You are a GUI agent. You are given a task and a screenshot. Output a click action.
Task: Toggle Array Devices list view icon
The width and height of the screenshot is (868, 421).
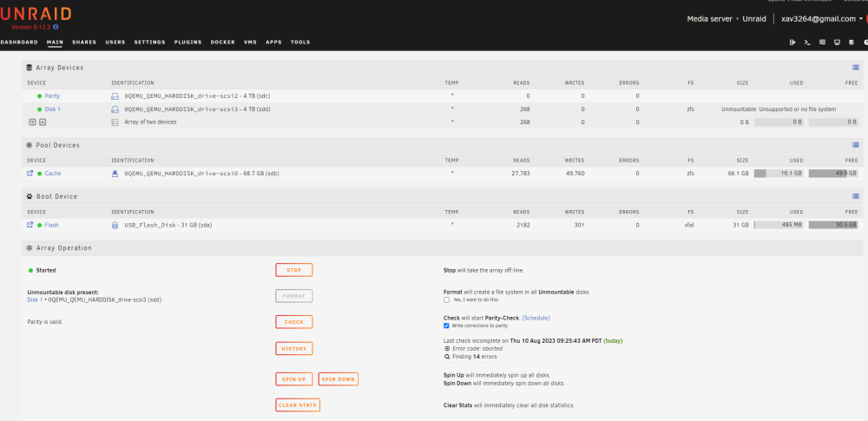855,68
